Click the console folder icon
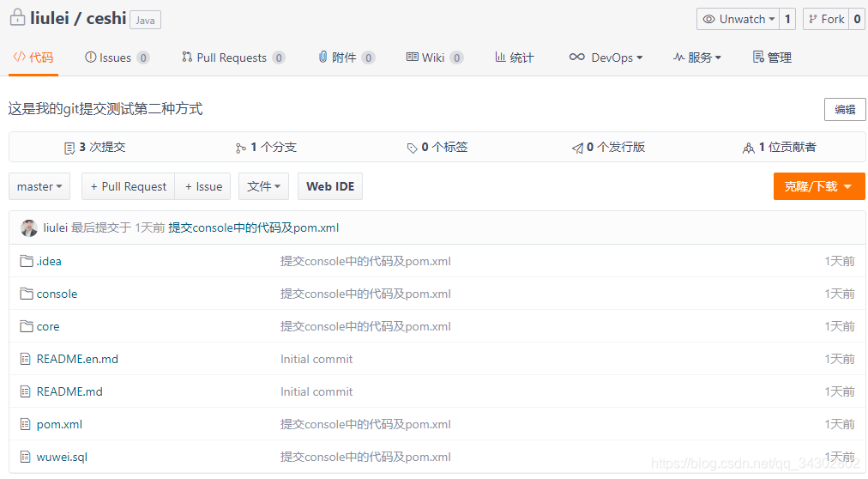The width and height of the screenshot is (868, 479). tap(27, 294)
